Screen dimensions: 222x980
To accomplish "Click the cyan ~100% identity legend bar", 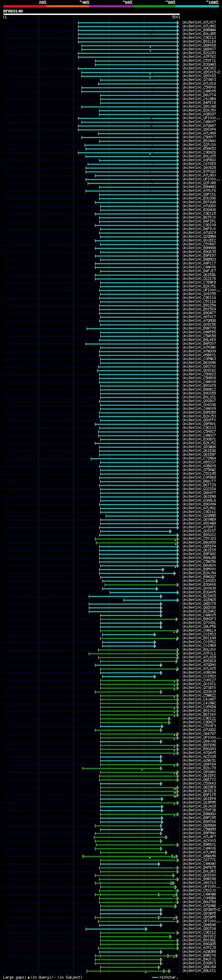I will [197, 6].
